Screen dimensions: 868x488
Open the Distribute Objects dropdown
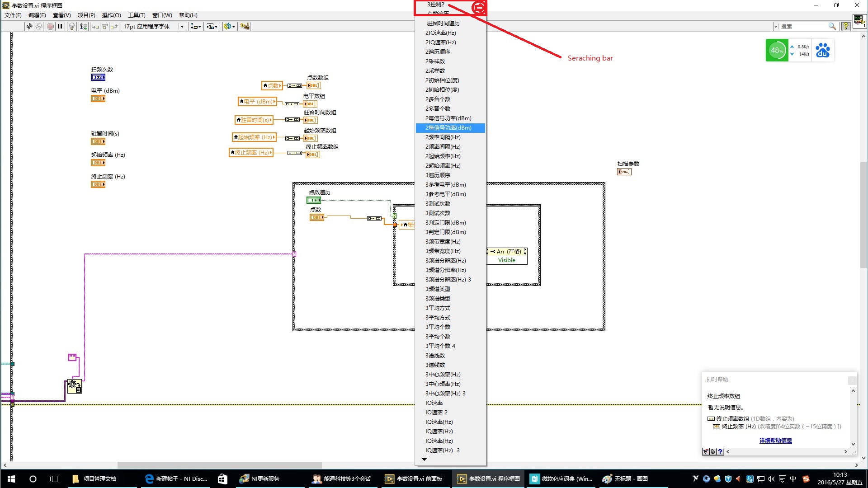[x=212, y=26]
